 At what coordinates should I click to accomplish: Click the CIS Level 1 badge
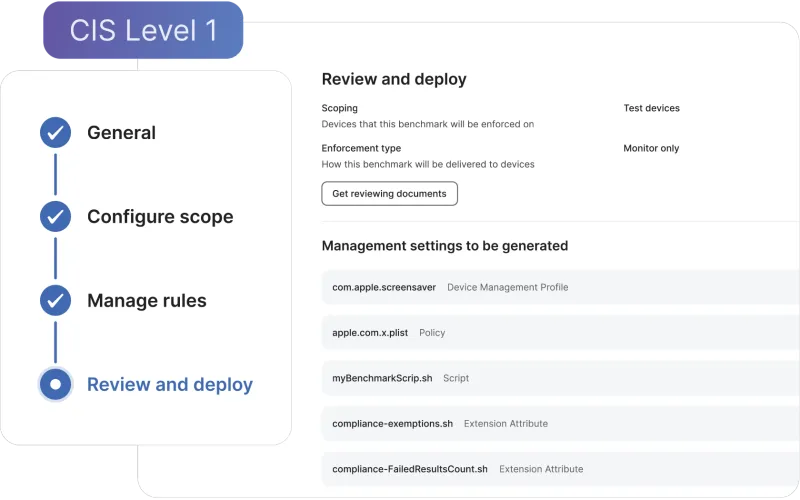[x=143, y=30]
